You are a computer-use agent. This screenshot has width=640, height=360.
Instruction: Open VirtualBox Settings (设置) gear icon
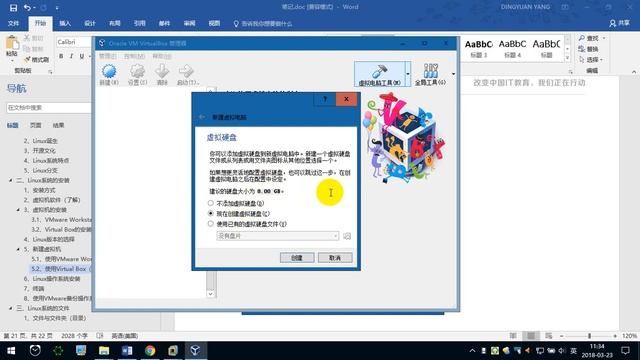pyautogui.click(x=137, y=71)
